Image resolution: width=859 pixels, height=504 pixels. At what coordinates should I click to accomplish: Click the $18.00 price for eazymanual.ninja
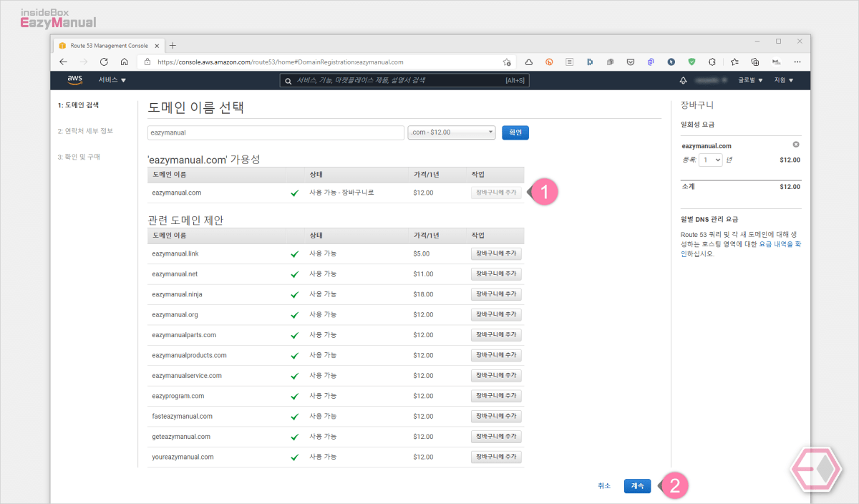click(423, 294)
